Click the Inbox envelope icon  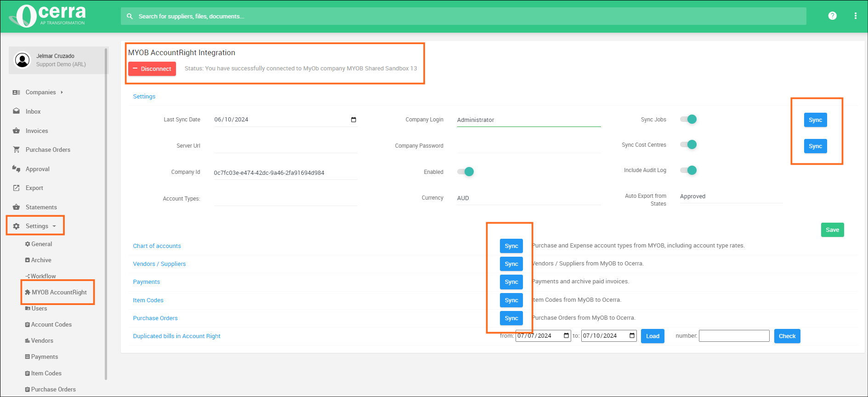17,111
